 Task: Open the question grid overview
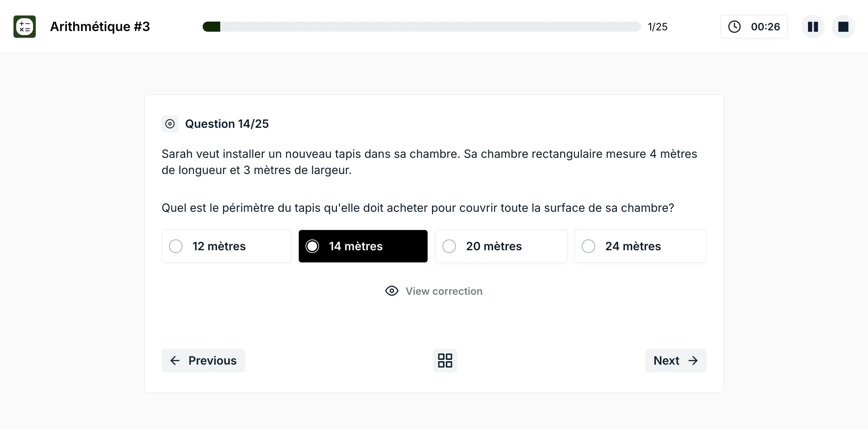pyautogui.click(x=445, y=360)
